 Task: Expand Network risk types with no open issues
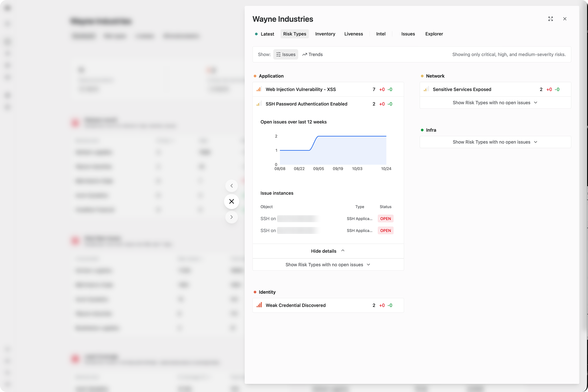495,103
